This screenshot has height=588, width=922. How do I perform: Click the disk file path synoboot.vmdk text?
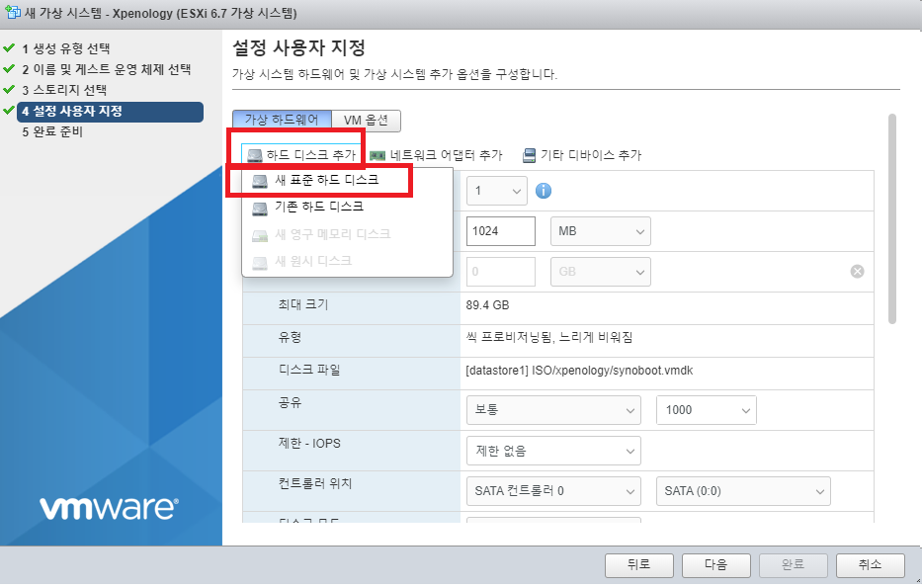tap(579, 371)
